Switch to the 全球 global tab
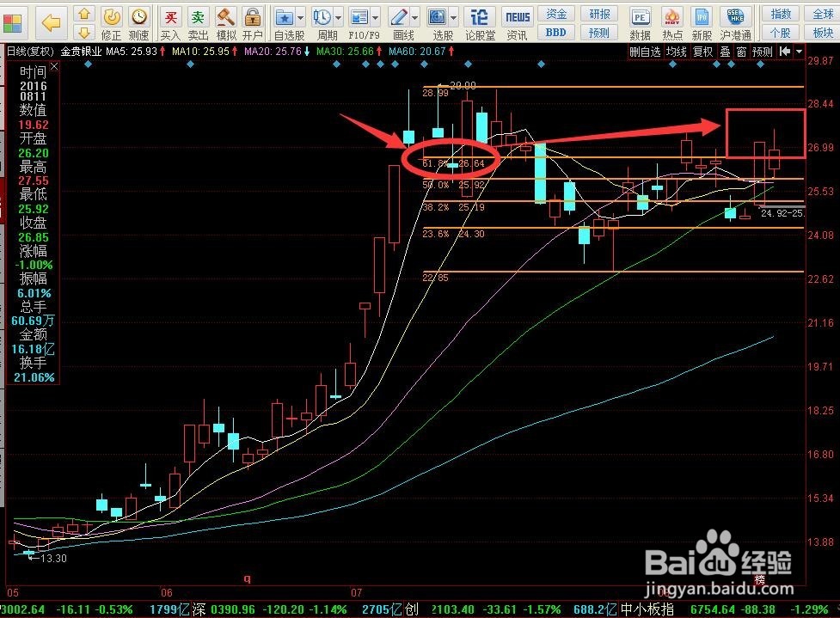 pyautogui.click(x=822, y=14)
